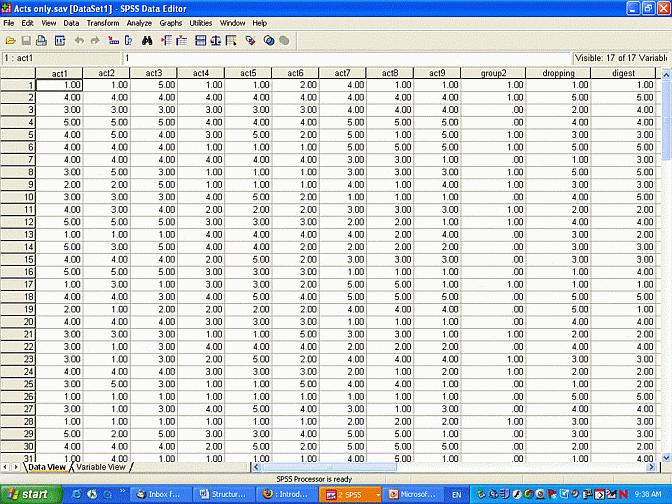
Task: Switch to the Variable View tab
Action: coord(101,467)
